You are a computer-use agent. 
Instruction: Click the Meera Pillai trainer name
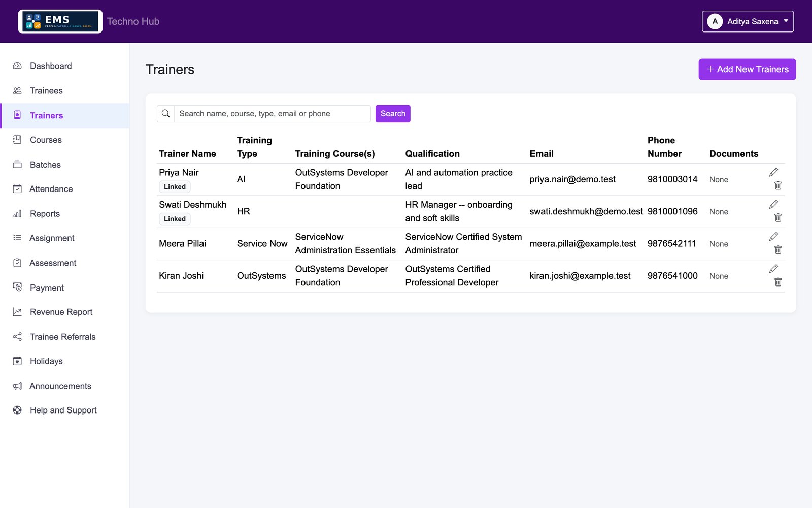(x=182, y=243)
